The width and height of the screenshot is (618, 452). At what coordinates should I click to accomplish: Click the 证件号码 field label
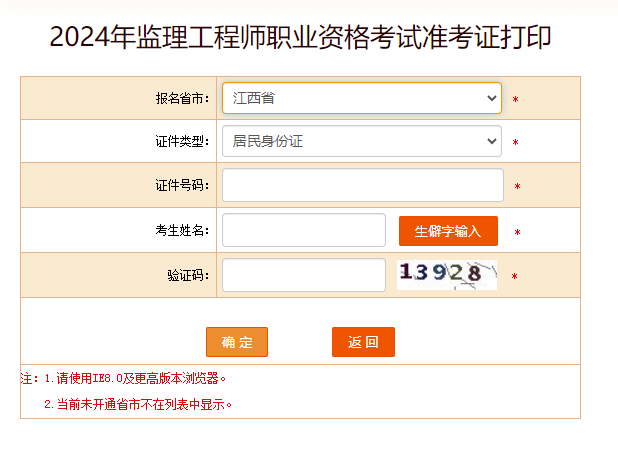tap(182, 186)
